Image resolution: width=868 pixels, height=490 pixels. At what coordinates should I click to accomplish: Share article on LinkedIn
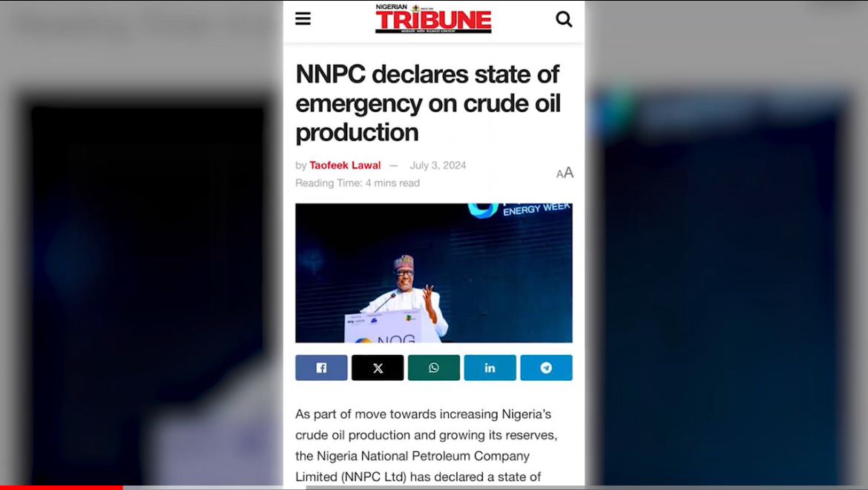click(490, 367)
